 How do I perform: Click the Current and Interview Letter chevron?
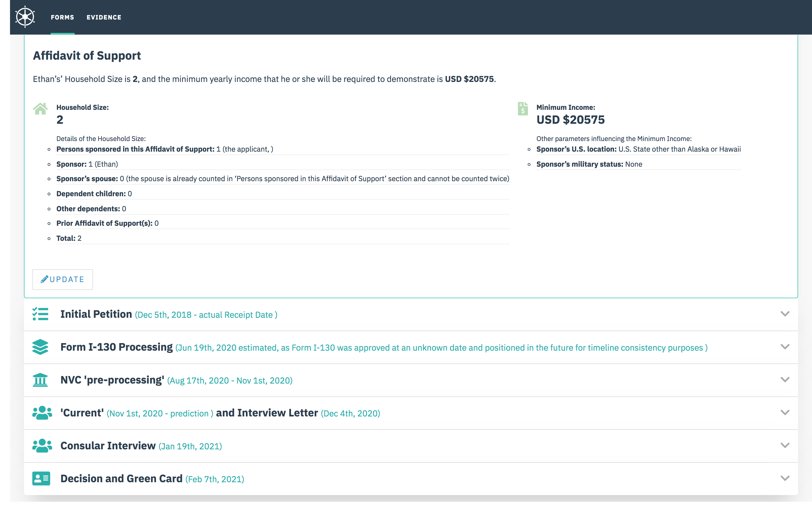[x=785, y=413]
